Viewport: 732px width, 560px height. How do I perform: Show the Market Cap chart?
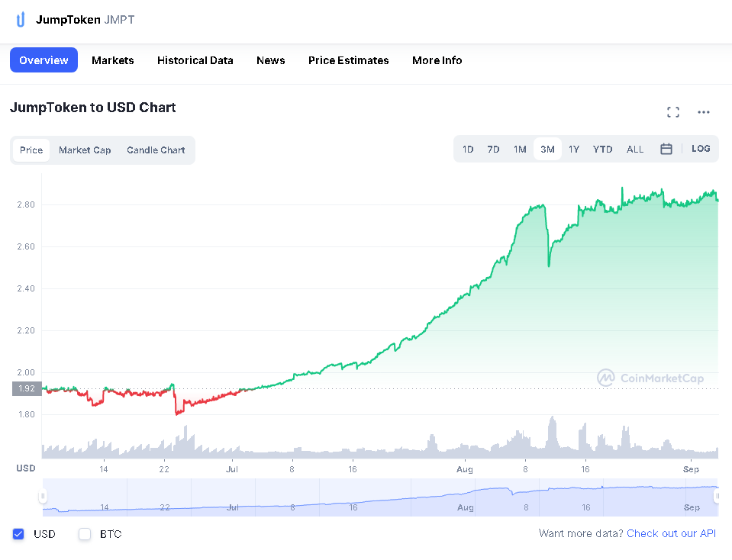click(85, 150)
